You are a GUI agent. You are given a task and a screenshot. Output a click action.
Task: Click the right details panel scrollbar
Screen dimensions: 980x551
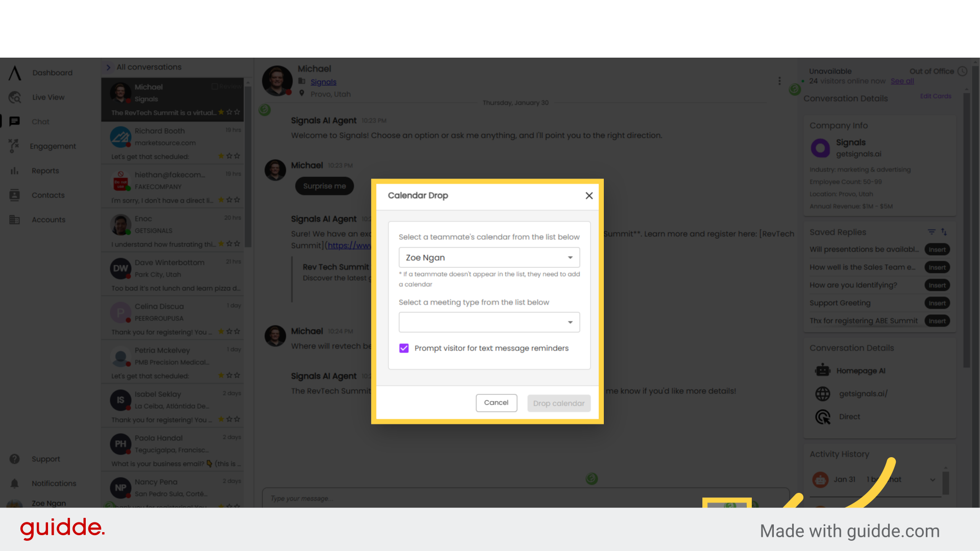(x=966, y=230)
